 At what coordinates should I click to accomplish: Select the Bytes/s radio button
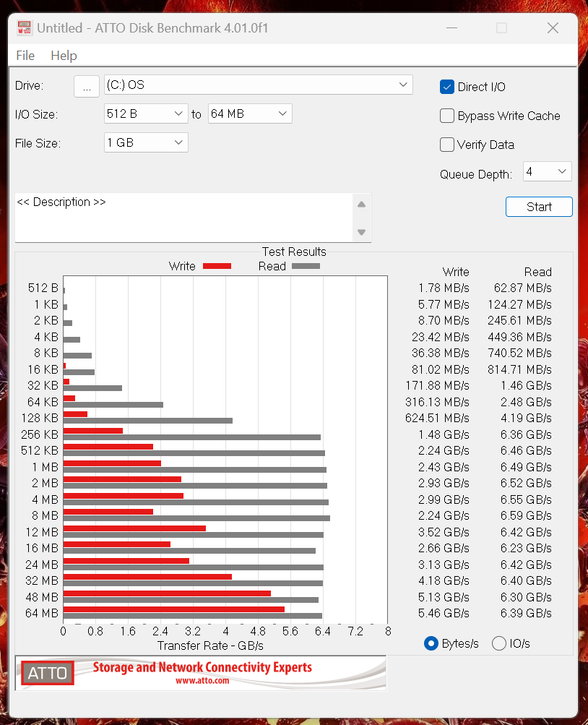tap(431, 643)
